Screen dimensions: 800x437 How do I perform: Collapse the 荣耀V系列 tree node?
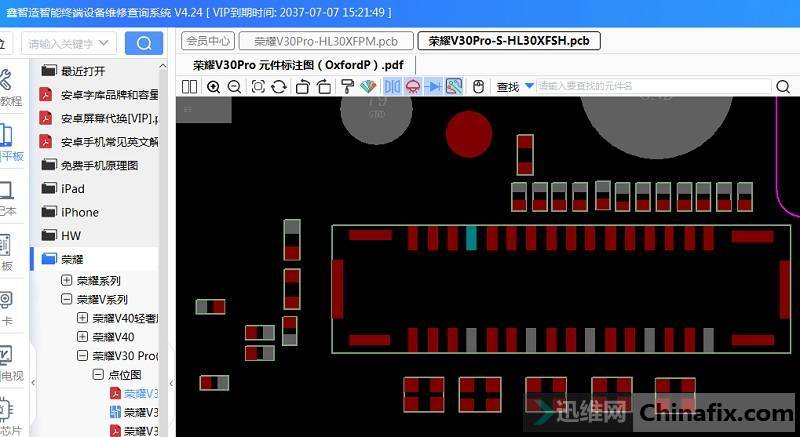coord(67,299)
